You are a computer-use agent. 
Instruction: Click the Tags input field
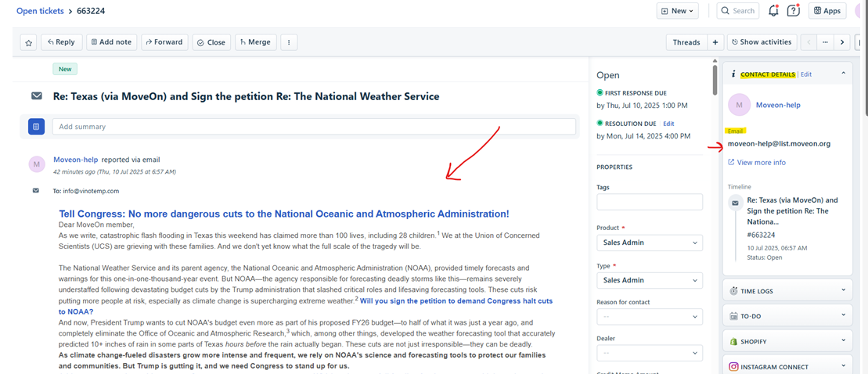coord(650,202)
